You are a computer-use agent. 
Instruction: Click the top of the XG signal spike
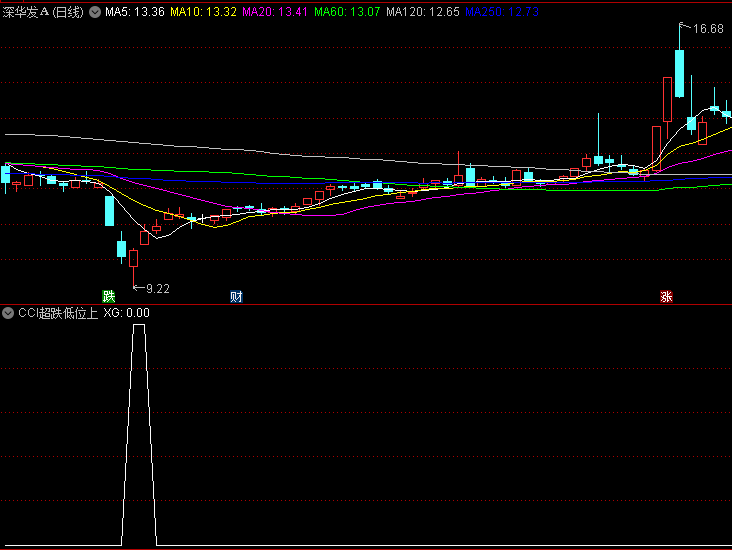(x=140, y=326)
